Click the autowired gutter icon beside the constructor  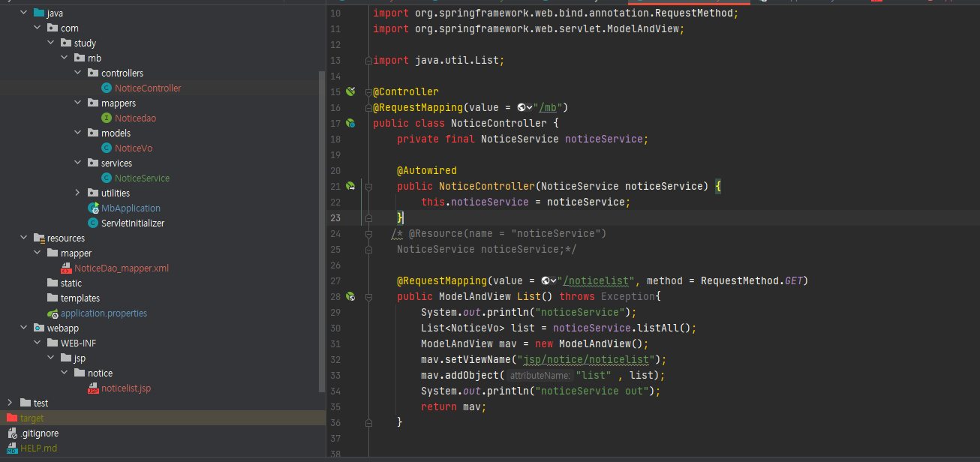tap(350, 186)
